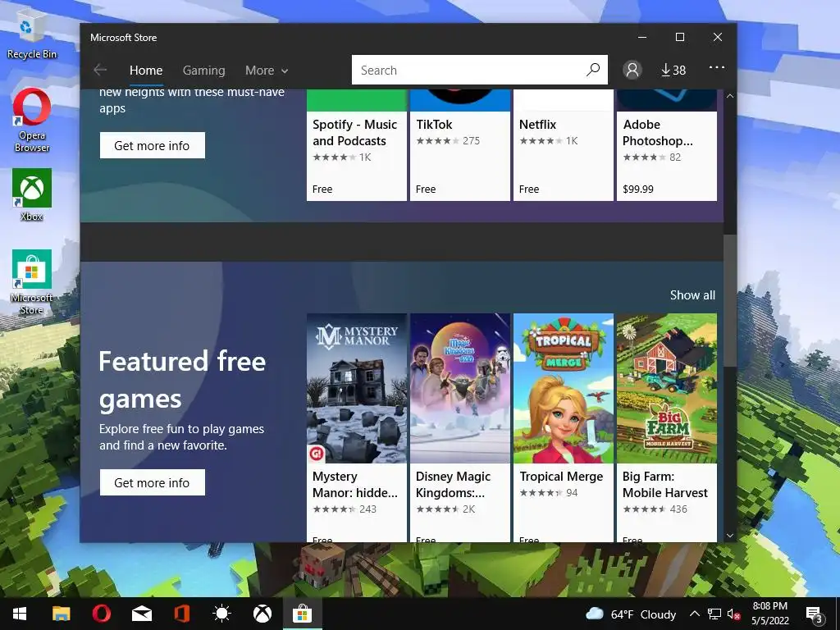Open the notification action center
840x630 pixels.
(x=815, y=614)
